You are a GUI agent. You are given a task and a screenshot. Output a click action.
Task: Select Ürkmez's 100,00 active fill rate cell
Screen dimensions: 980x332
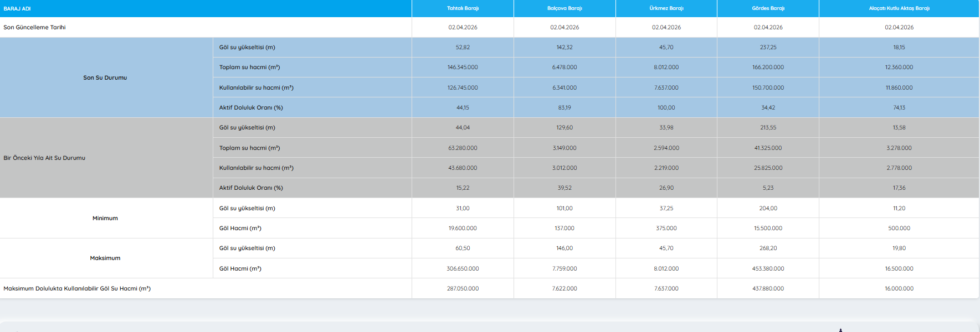[x=666, y=107]
